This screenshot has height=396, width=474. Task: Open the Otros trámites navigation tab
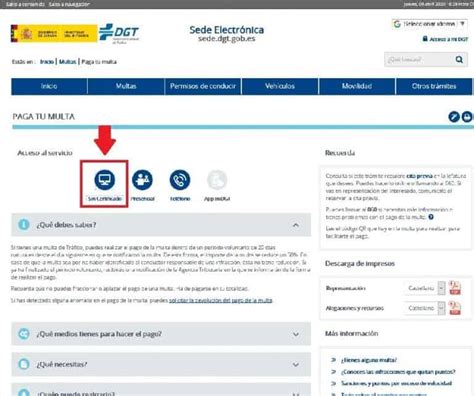(x=434, y=86)
